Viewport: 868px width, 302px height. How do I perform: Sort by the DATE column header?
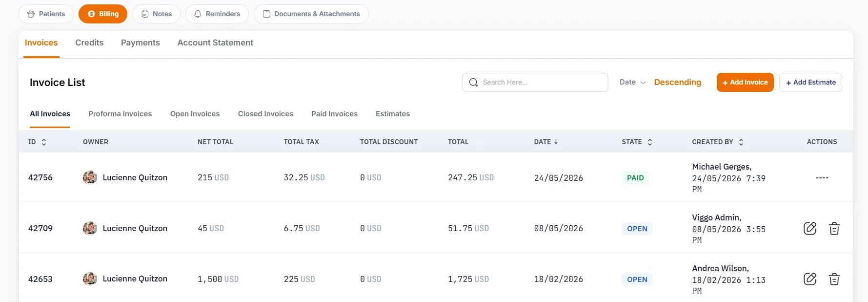click(x=545, y=142)
